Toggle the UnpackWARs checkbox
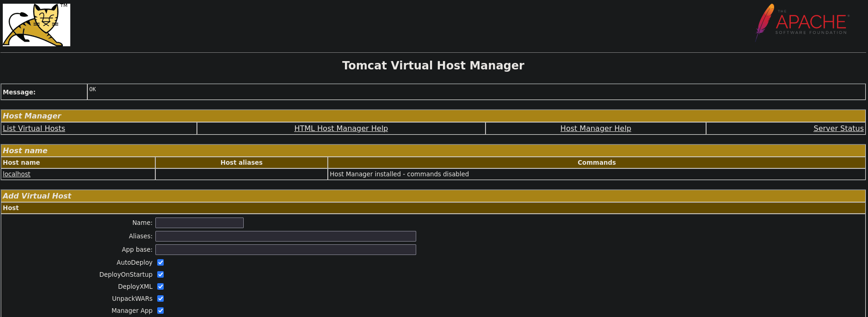868x317 pixels. pyautogui.click(x=160, y=298)
